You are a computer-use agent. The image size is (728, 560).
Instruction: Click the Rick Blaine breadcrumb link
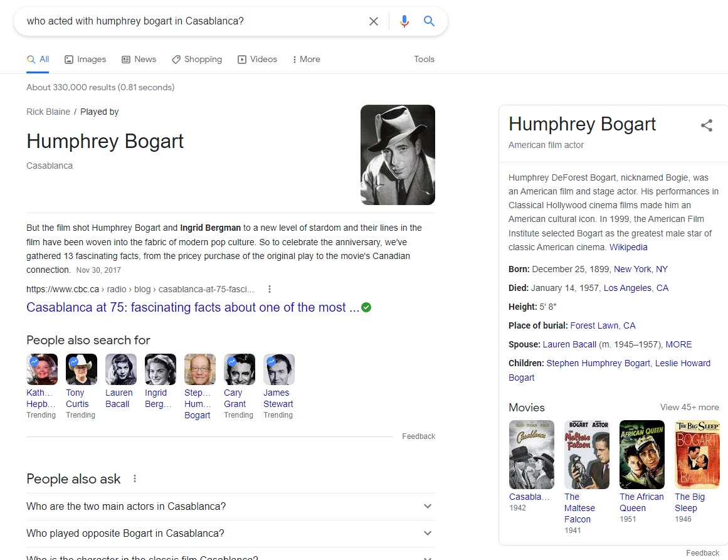[48, 112]
